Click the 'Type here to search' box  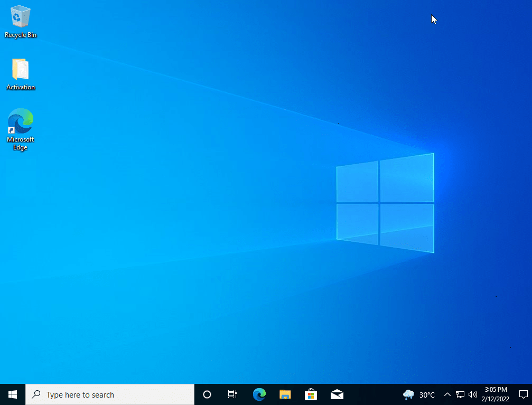coord(110,394)
